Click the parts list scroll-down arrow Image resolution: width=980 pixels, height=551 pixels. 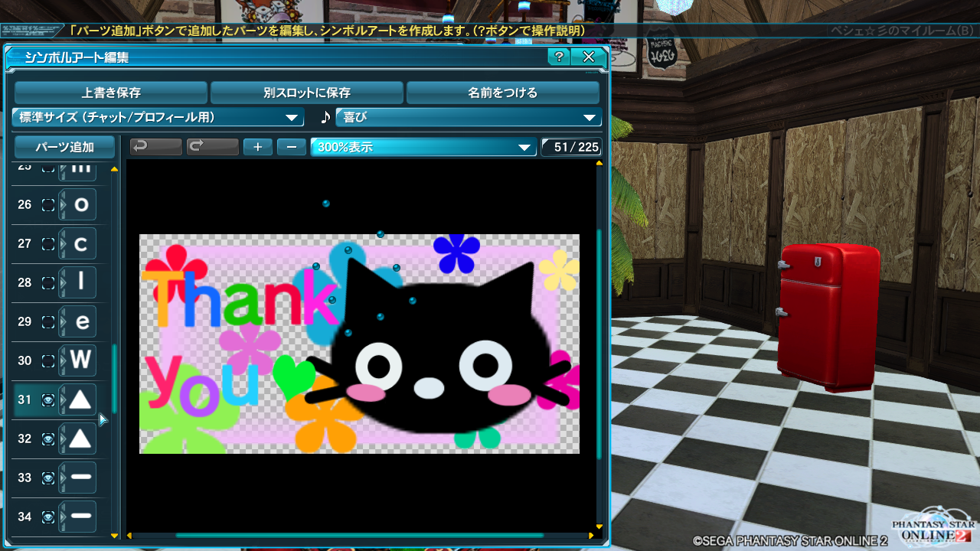pos(115,536)
